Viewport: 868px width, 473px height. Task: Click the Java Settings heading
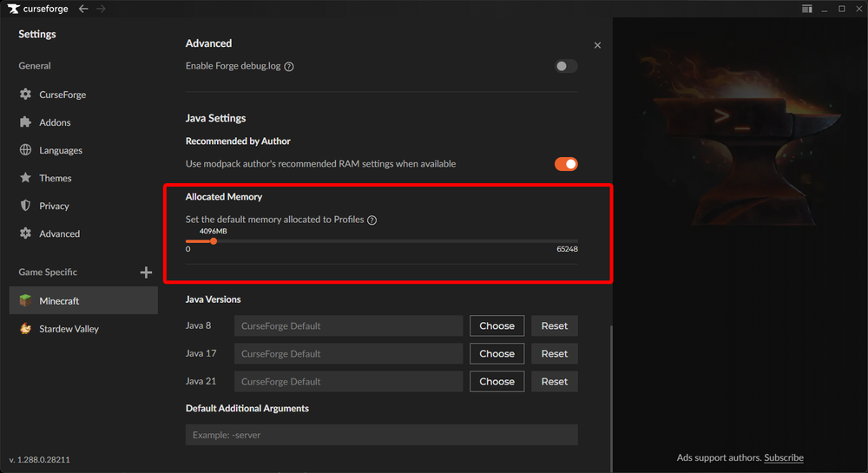[215, 118]
